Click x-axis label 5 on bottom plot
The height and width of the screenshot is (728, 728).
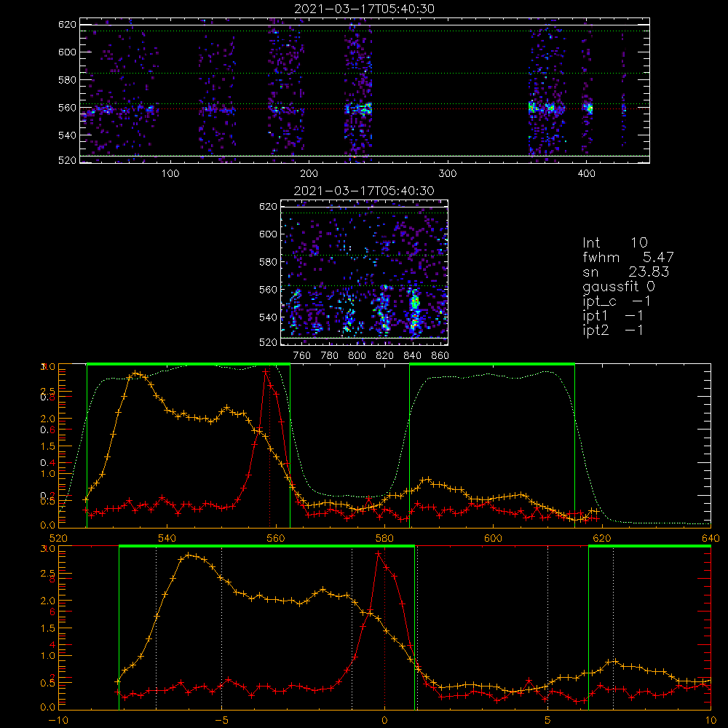[548, 721]
